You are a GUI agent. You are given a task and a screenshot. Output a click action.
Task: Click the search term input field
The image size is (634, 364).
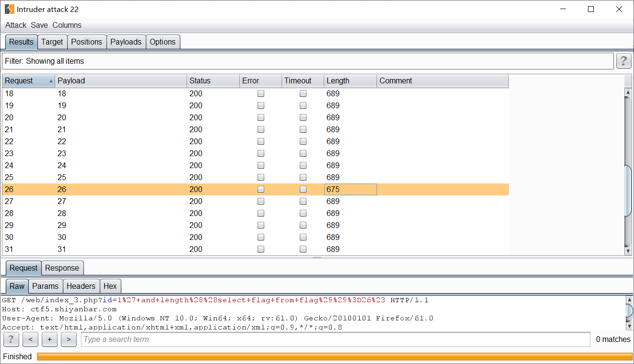[335, 340]
